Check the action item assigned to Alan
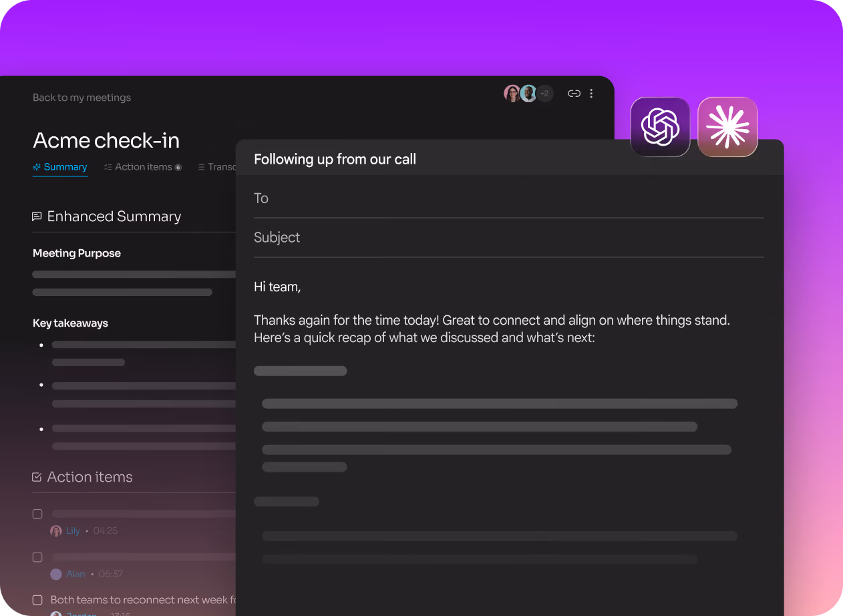The width and height of the screenshot is (843, 616). [37, 557]
